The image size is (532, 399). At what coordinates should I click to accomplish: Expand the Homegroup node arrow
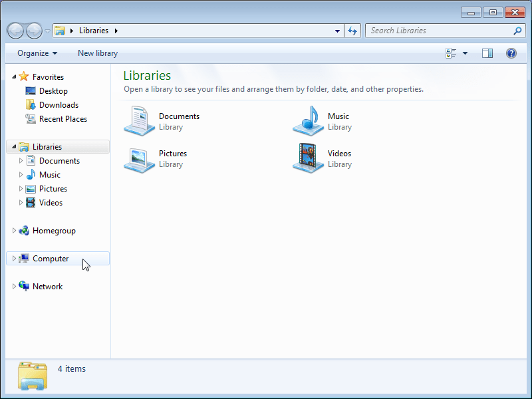(14, 230)
